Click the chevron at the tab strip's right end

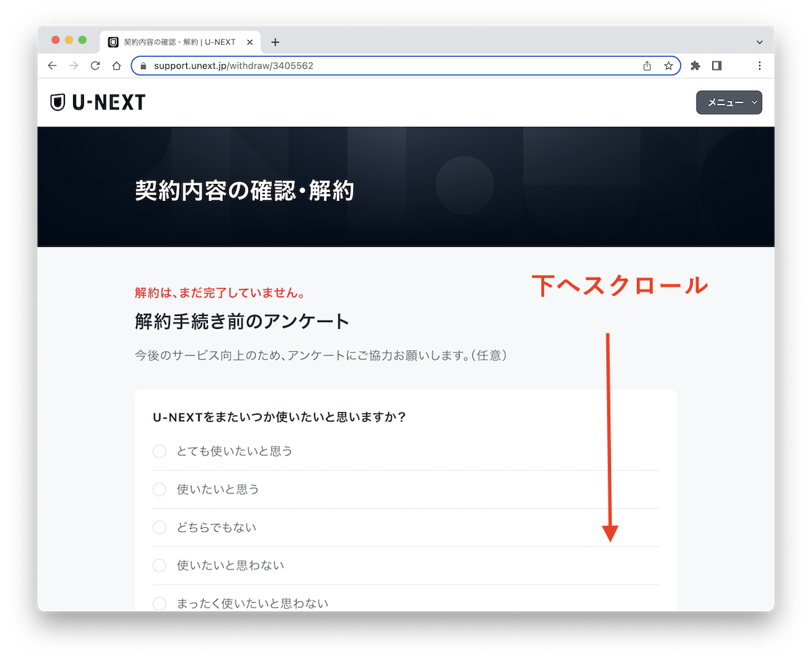[x=761, y=42]
